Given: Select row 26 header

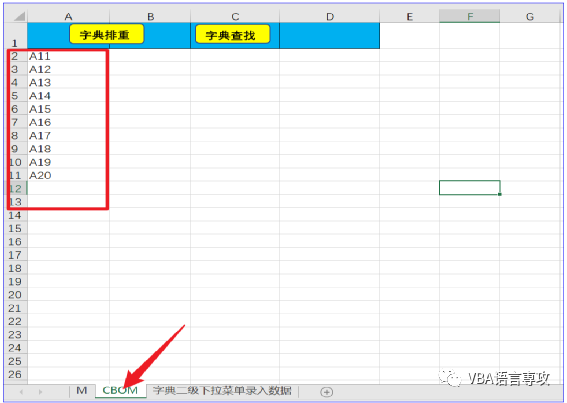Looking at the screenshot, I should pyautogui.click(x=16, y=374).
